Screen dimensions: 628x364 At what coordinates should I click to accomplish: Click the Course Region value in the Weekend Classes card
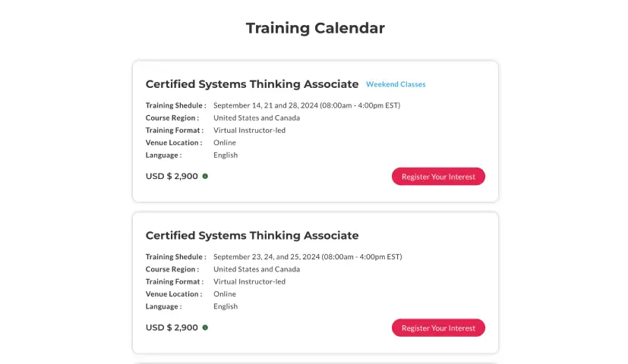[256, 118]
